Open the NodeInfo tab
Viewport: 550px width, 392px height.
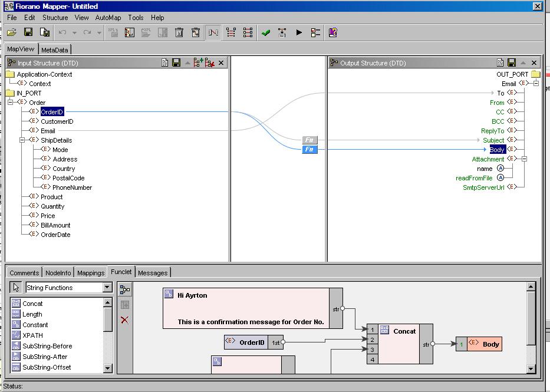point(58,272)
